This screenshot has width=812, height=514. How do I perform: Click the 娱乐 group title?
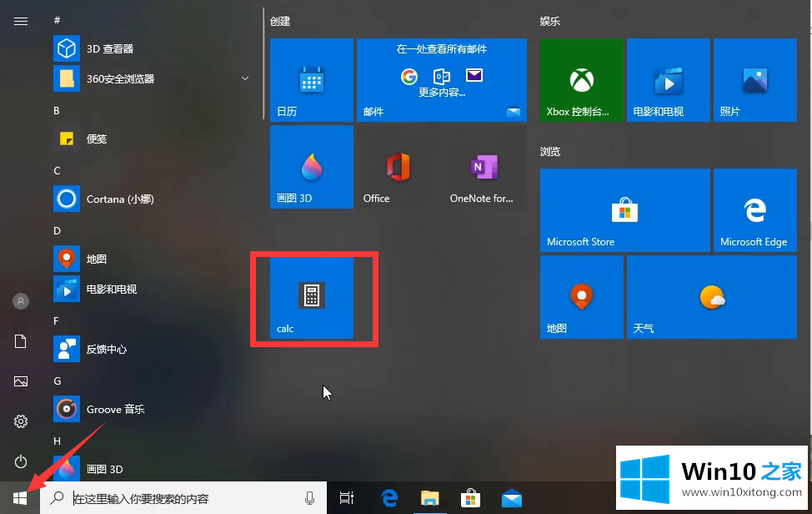coord(550,21)
